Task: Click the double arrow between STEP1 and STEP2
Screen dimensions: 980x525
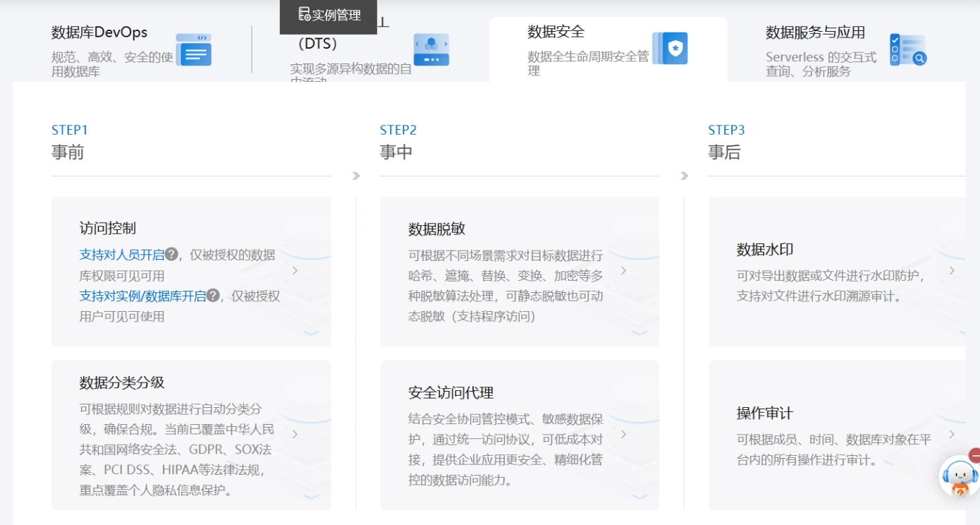Action: 356,176
